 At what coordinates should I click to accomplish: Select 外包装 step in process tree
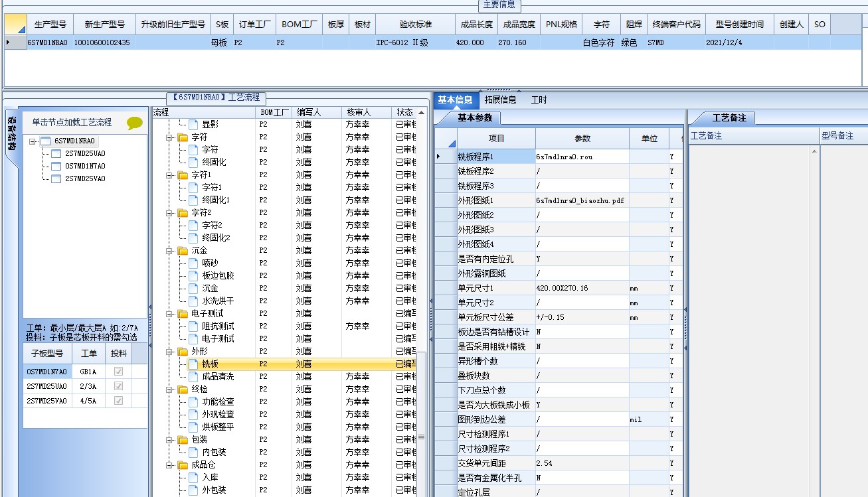[214, 490]
